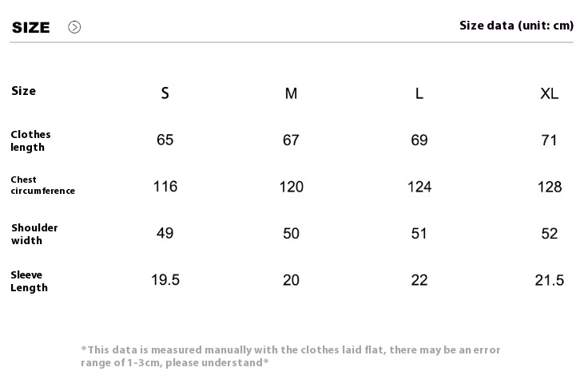Click the 120 chest circumference value
This screenshot has height=379, width=588.
click(291, 187)
